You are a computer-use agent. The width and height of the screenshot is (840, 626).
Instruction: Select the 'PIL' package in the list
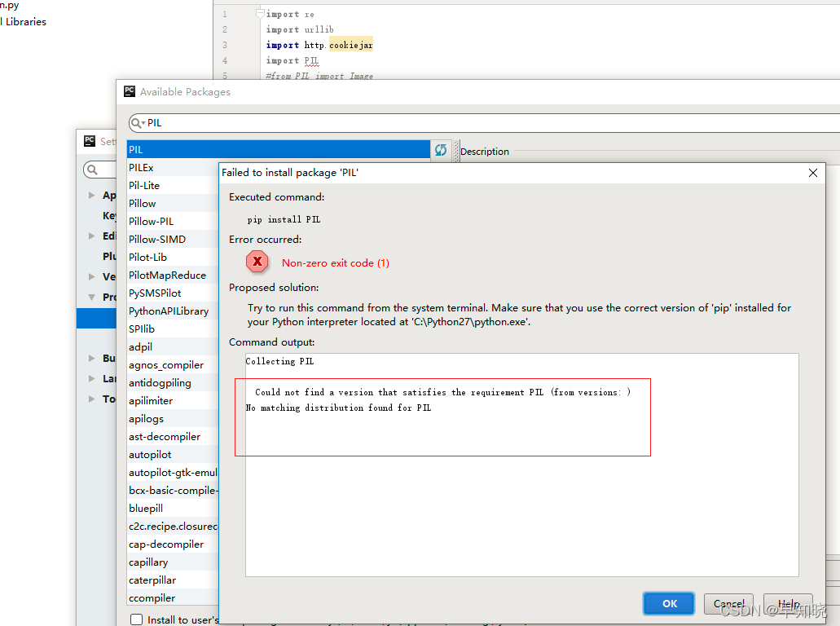click(279, 149)
